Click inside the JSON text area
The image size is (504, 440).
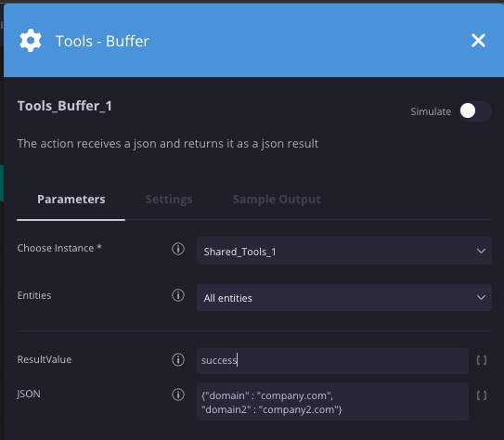(332, 401)
